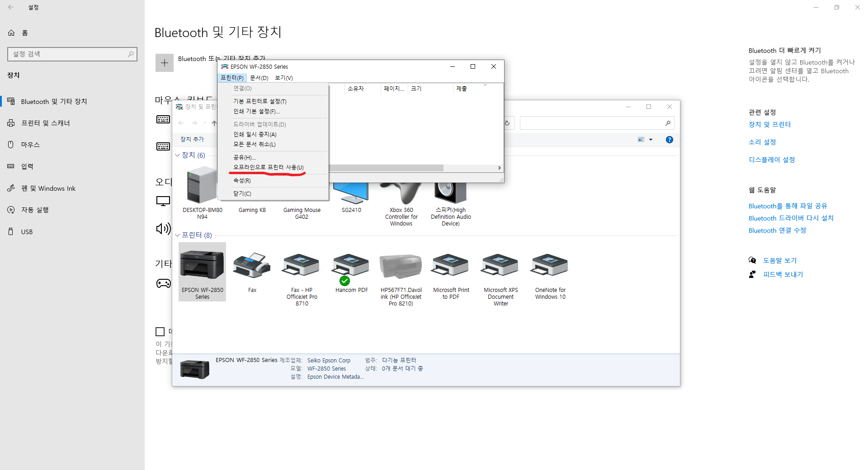Open Bluetooth 연결 수정 link
868x470 pixels.
coord(777,230)
